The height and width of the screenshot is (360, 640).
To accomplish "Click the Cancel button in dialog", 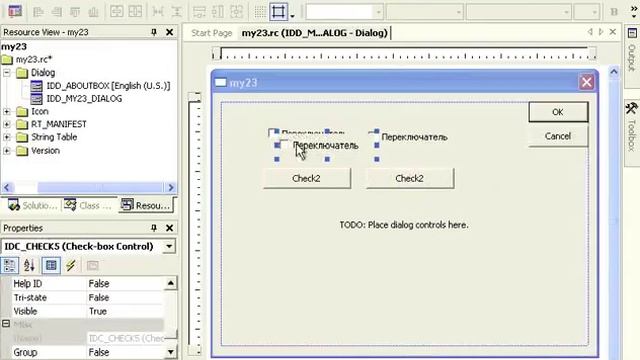I will [558, 136].
